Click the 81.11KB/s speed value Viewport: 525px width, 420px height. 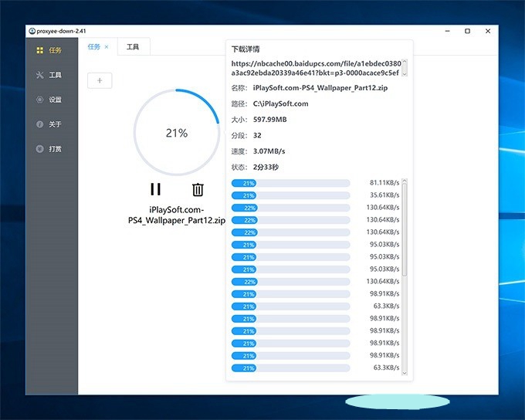click(x=384, y=183)
